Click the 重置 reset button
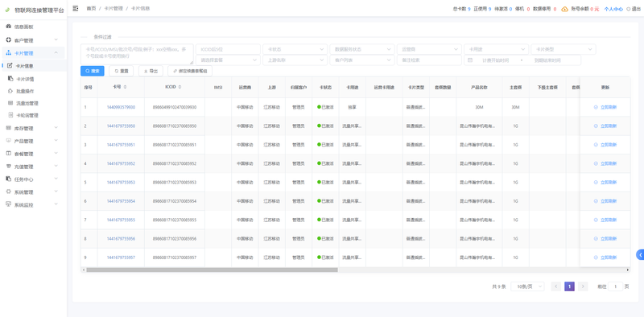The image size is (644, 317). point(122,71)
